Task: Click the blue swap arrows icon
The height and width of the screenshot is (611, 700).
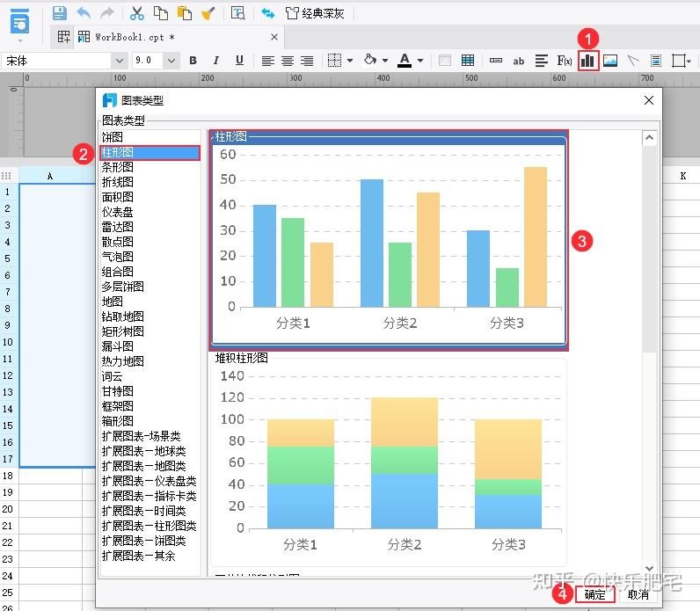Action: coord(268,13)
